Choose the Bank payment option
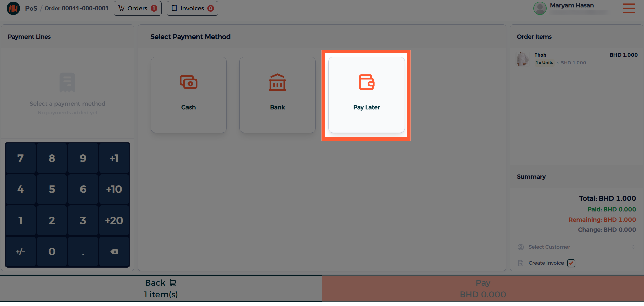This screenshot has width=644, height=306. 277,95
